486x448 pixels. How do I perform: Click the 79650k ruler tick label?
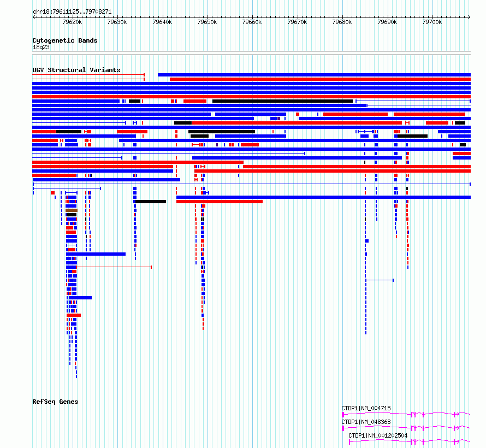click(207, 22)
